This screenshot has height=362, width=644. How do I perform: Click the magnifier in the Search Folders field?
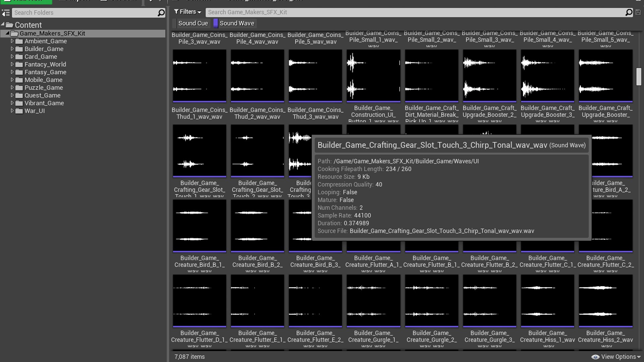(161, 13)
